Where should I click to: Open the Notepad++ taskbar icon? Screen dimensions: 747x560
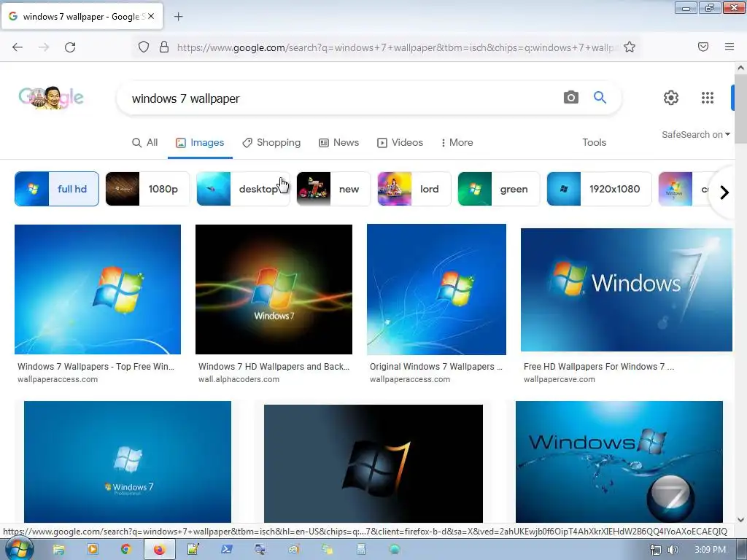(x=193, y=550)
